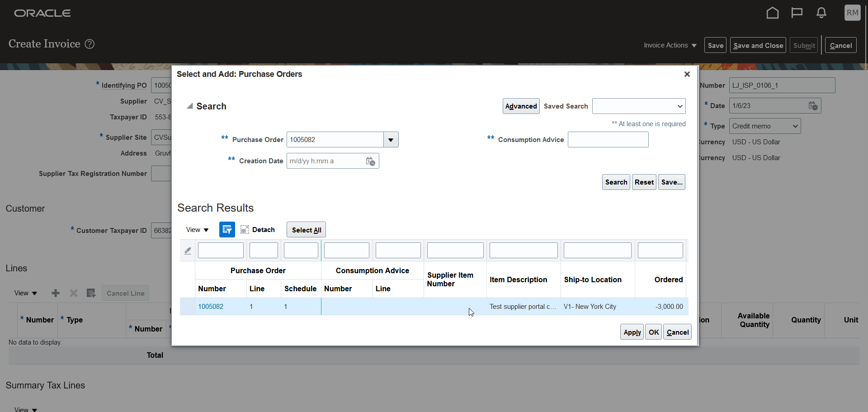This screenshot has height=412, width=868.
Task: Select the row selector for 1005082
Action: (x=188, y=307)
